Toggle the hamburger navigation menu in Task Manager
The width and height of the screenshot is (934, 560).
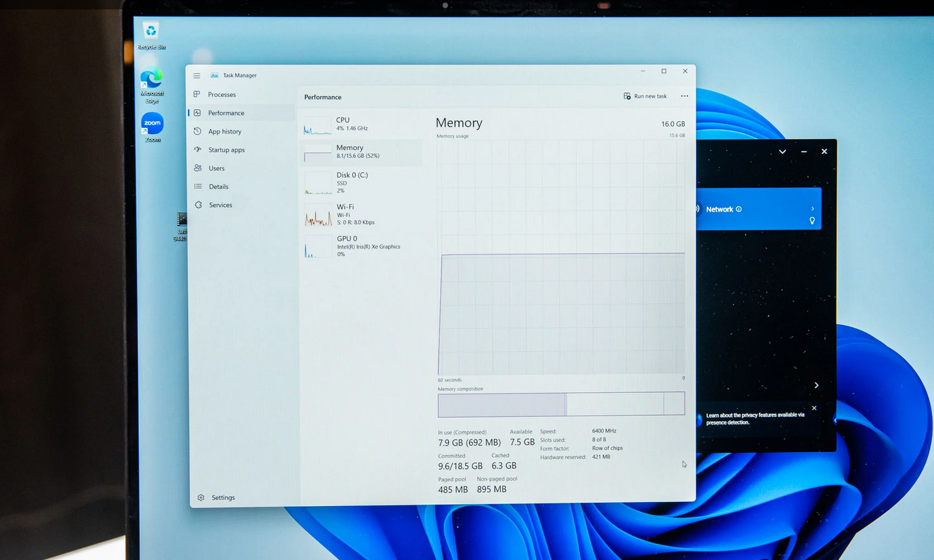pyautogui.click(x=196, y=75)
